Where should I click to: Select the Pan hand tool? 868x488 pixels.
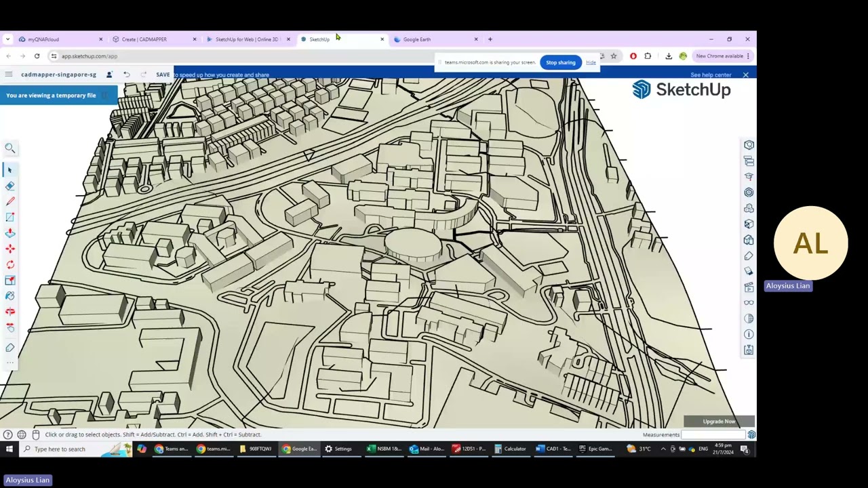10,327
